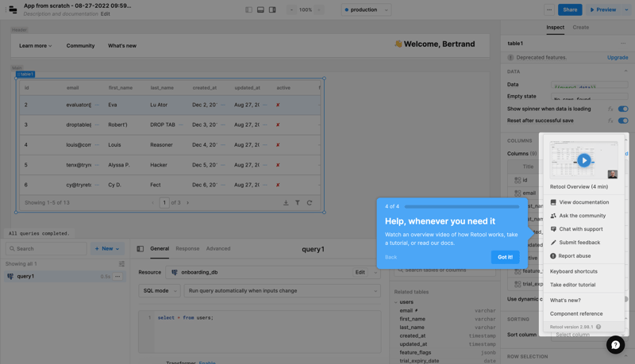Click the zoom out minus button
This screenshot has width=635, height=364.
tap(291, 10)
